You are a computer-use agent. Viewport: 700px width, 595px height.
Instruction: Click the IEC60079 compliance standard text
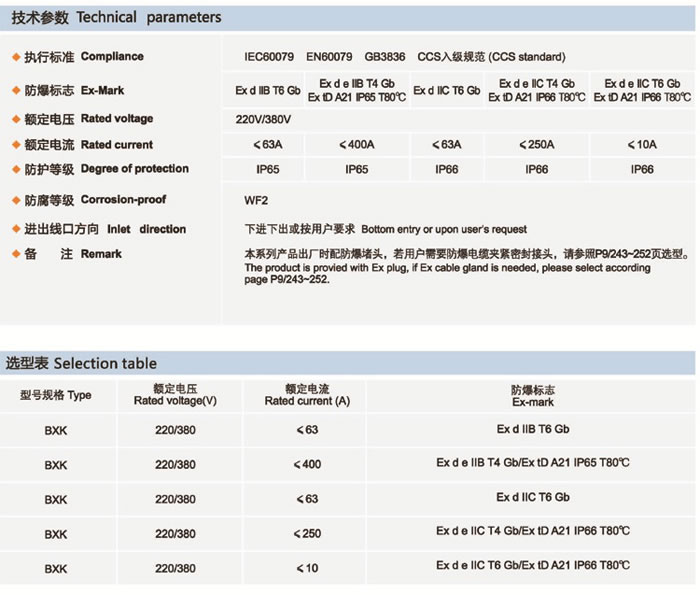[x=270, y=57]
